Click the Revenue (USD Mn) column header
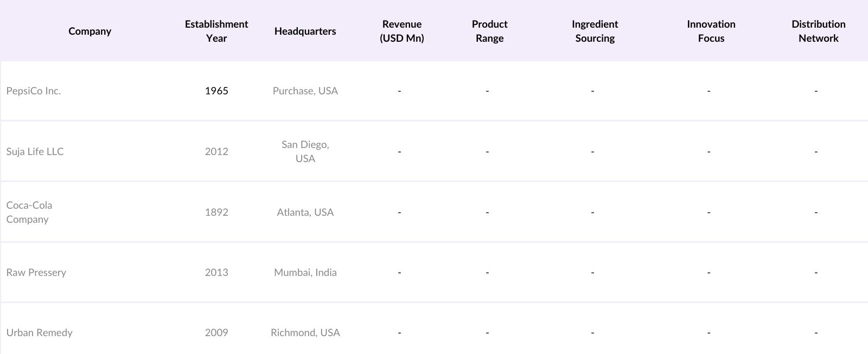Viewport: 868px width, 354px height. 401,31
